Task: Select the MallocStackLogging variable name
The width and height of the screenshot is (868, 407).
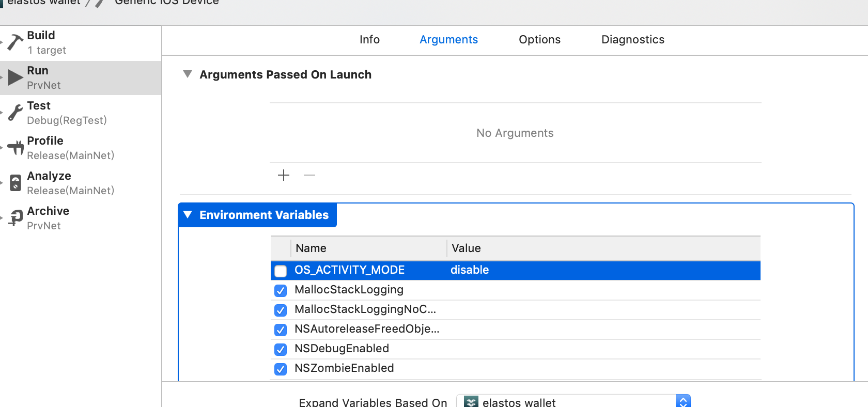Action: point(349,290)
